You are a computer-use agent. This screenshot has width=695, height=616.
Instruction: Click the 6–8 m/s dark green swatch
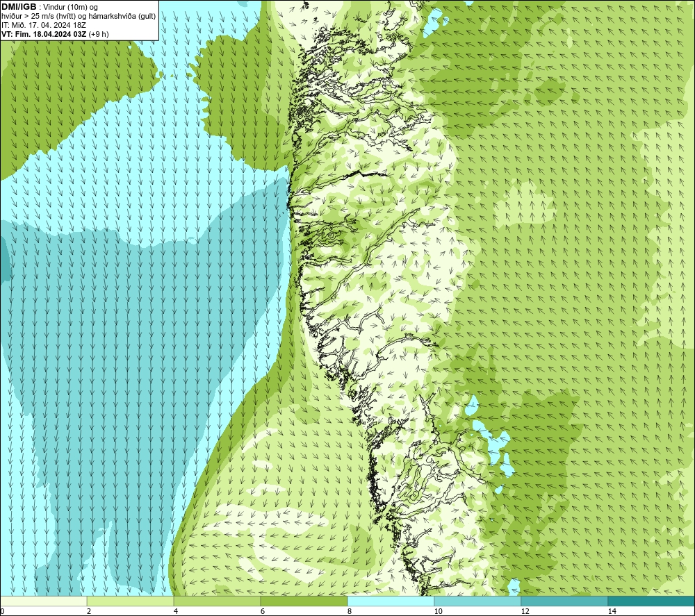point(304,601)
